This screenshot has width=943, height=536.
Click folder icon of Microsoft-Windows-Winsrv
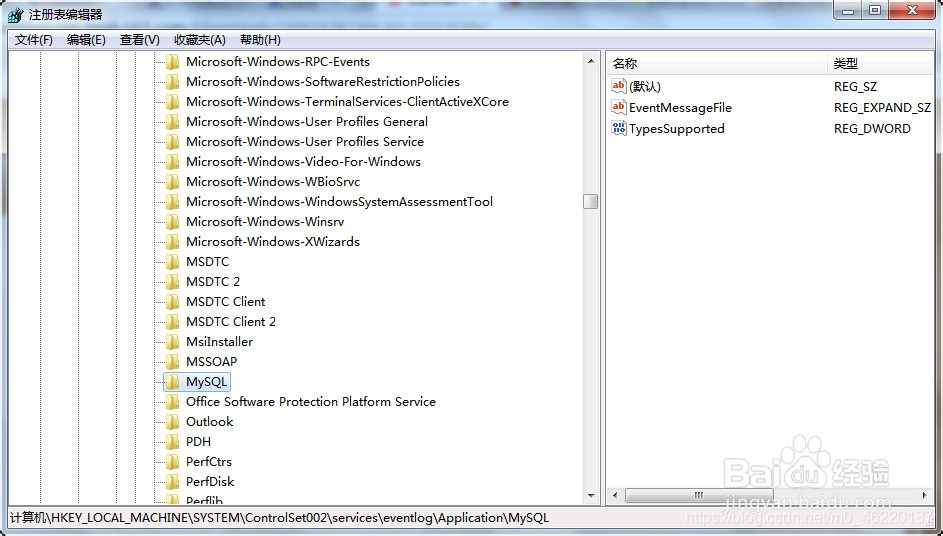[x=173, y=221]
